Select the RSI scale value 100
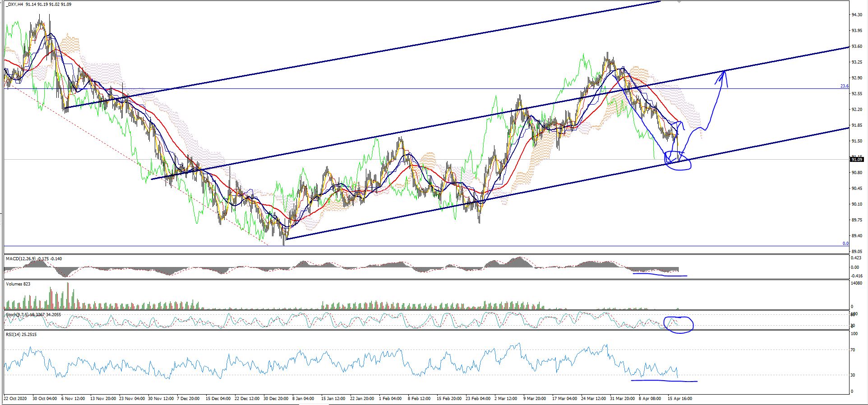This screenshot has height=405, width=868. [854, 334]
